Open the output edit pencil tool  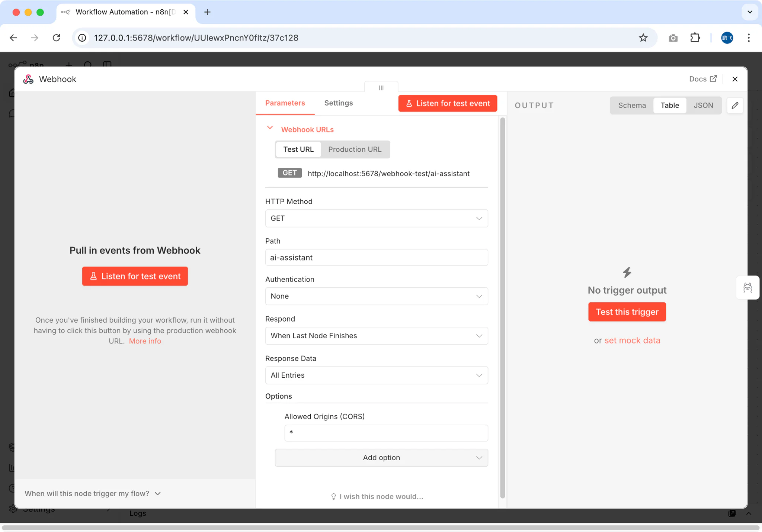pyautogui.click(x=734, y=105)
